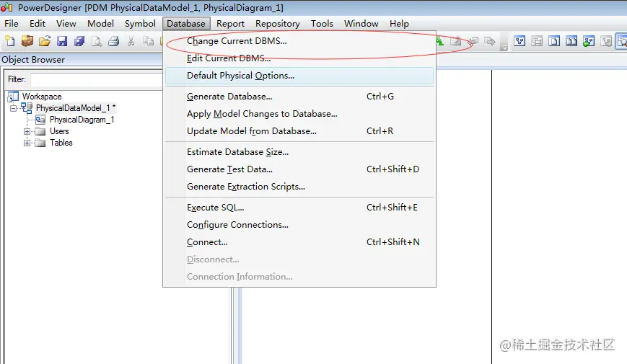The height and width of the screenshot is (364, 627).
Task: Select the Users folder in the tree
Action: [x=59, y=131]
